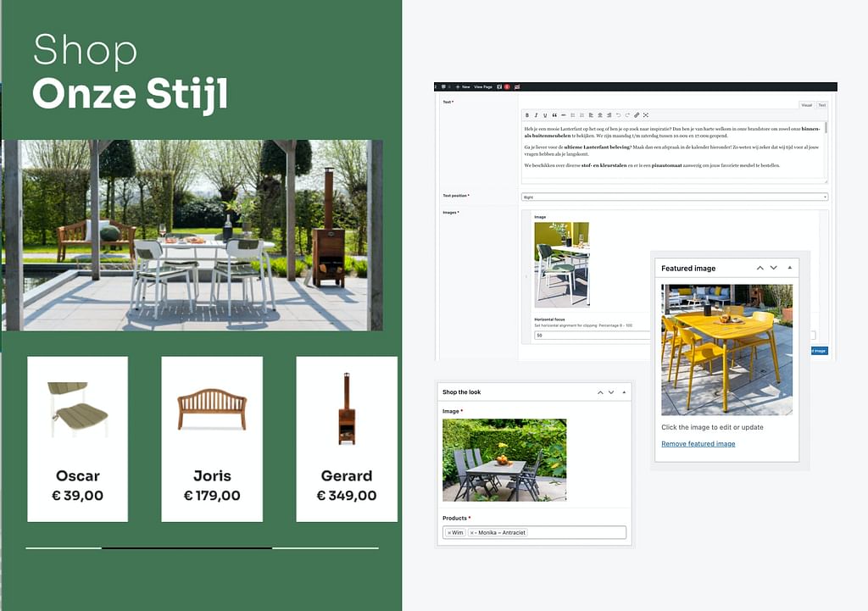This screenshot has width=868, height=611.
Task: Click New in the admin bar
Action: coord(464,86)
